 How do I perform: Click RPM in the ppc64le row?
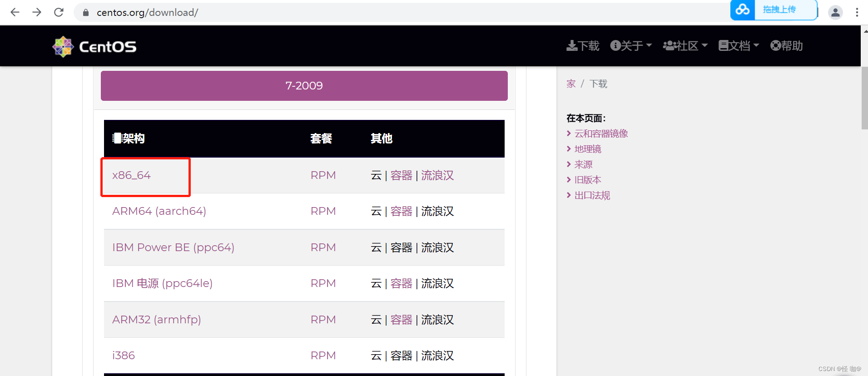(323, 283)
